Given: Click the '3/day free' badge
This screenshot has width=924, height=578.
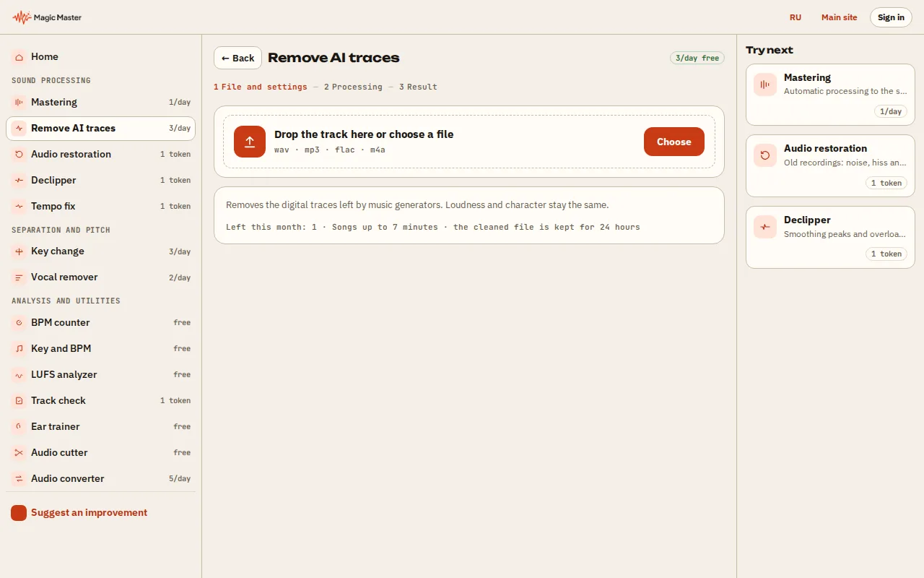Looking at the screenshot, I should (697, 58).
